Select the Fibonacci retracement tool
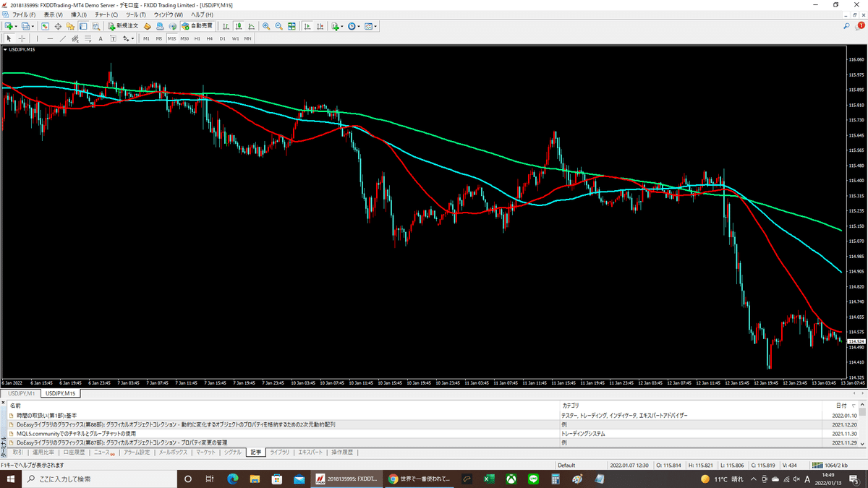 coord(88,38)
